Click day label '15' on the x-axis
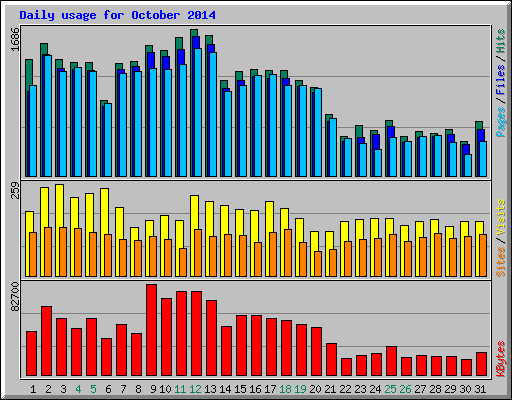This screenshot has width=512, height=400. 240,389
